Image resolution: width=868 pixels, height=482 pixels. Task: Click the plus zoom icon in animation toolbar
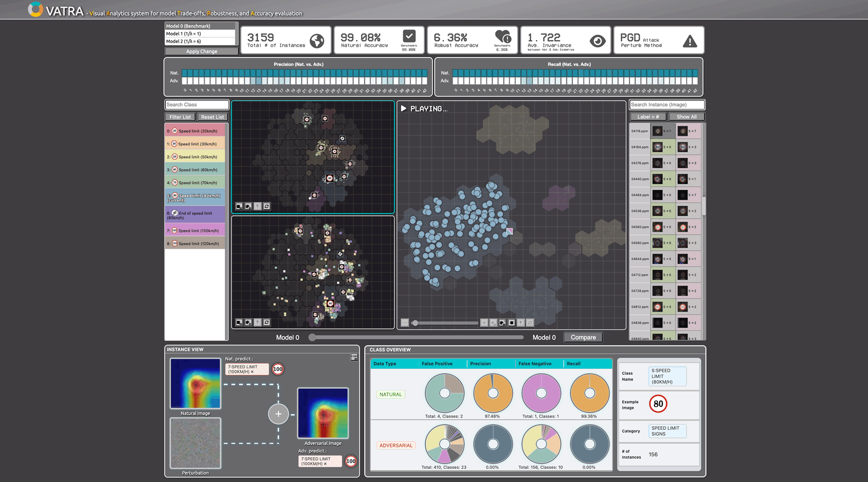(x=484, y=323)
